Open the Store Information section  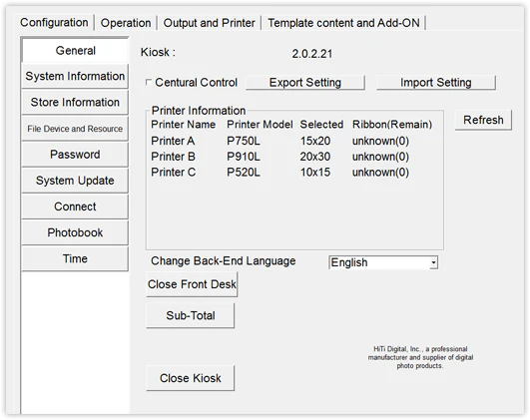tap(75, 102)
